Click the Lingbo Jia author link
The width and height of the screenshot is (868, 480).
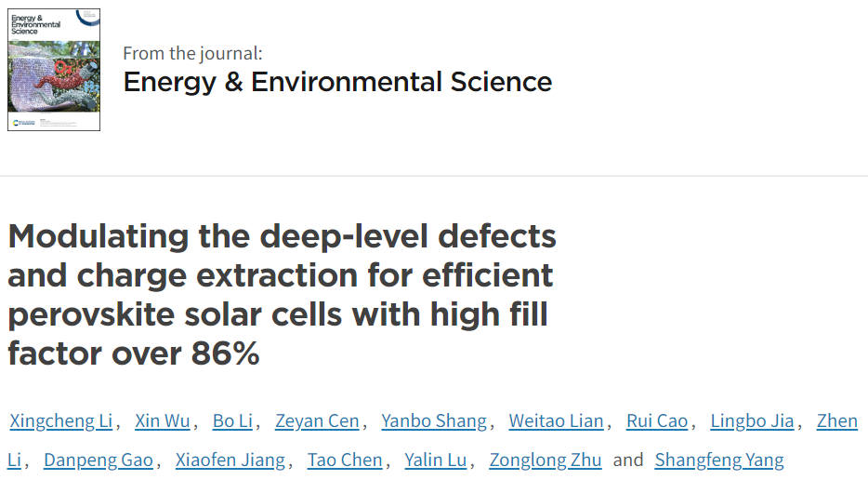coord(753,421)
